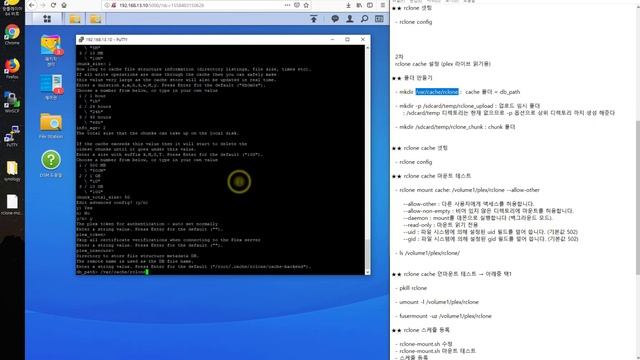Click 'mkdir /sdcard/temp/rclone_chunk' line
The height and width of the screenshot is (360, 640).
point(455,127)
